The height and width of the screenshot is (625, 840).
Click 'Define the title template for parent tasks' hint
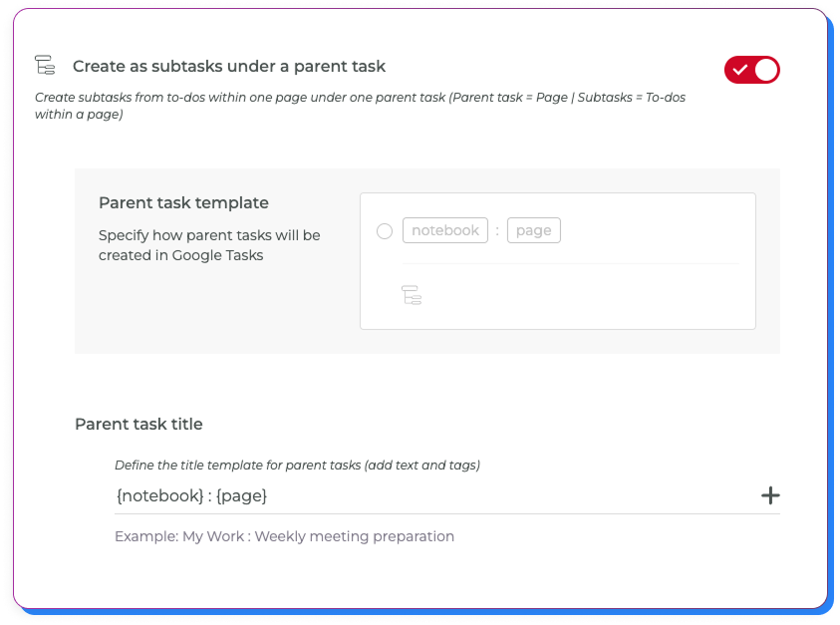click(297, 466)
